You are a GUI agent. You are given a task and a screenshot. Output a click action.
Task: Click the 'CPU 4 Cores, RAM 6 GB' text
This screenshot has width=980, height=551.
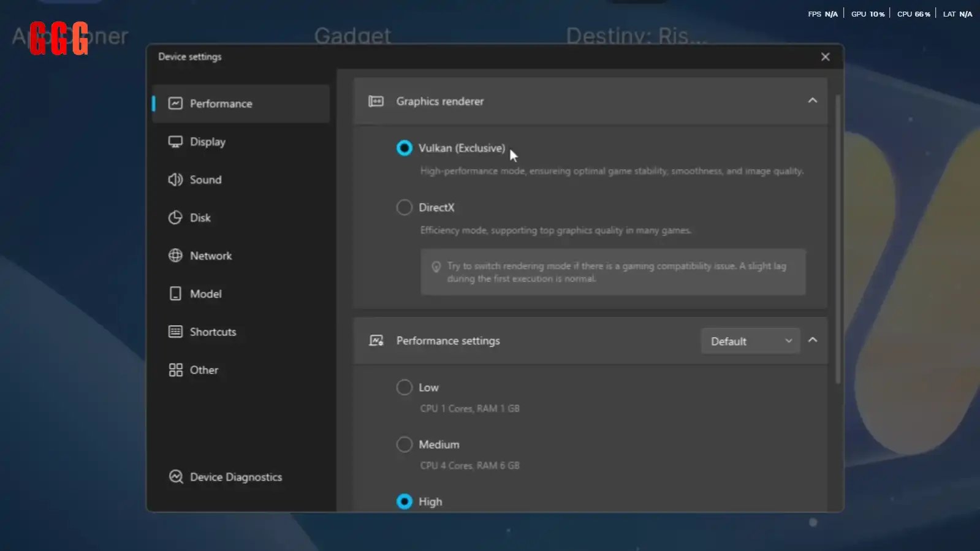pyautogui.click(x=469, y=465)
